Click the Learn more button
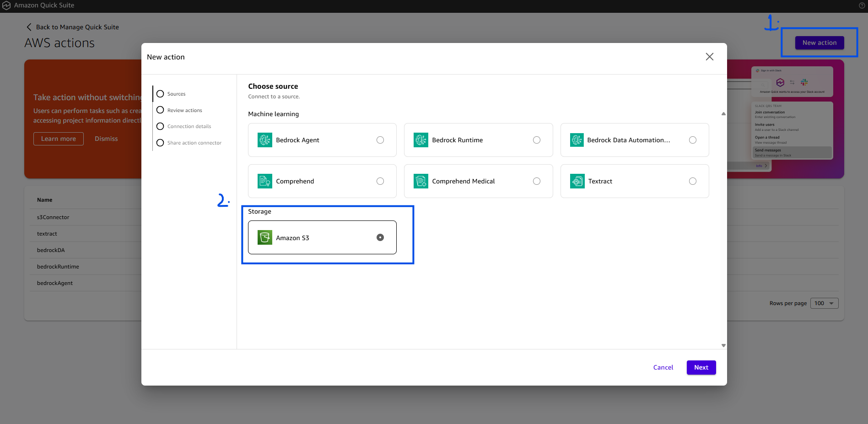The height and width of the screenshot is (424, 868). [x=59, y=139]
